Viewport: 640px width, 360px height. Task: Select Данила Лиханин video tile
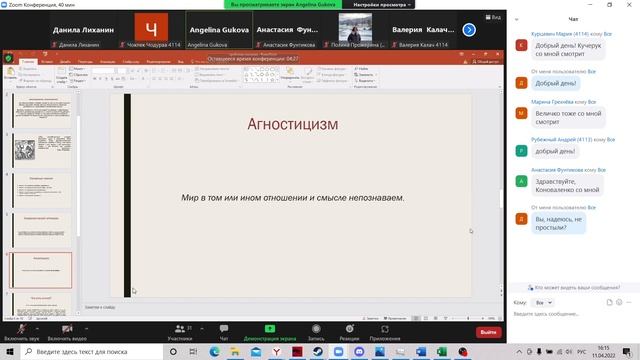[83, 30]
